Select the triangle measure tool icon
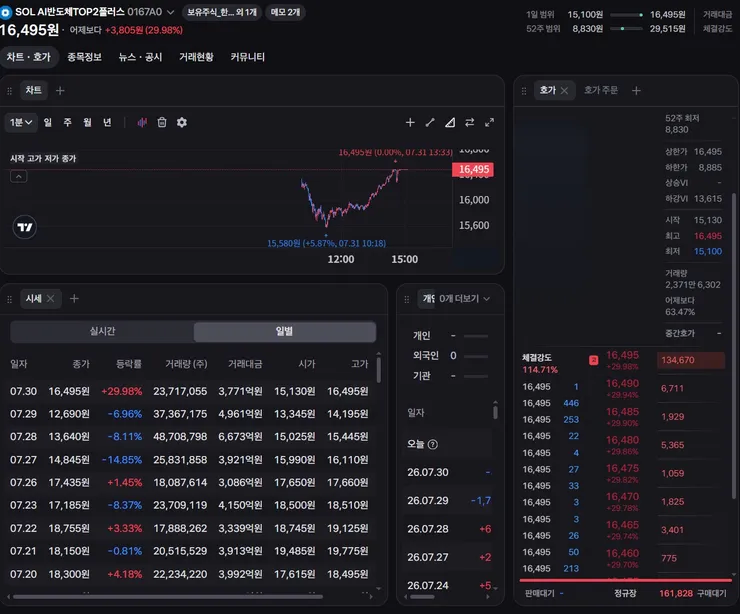The image size is (740, 614). coord(450,123)
